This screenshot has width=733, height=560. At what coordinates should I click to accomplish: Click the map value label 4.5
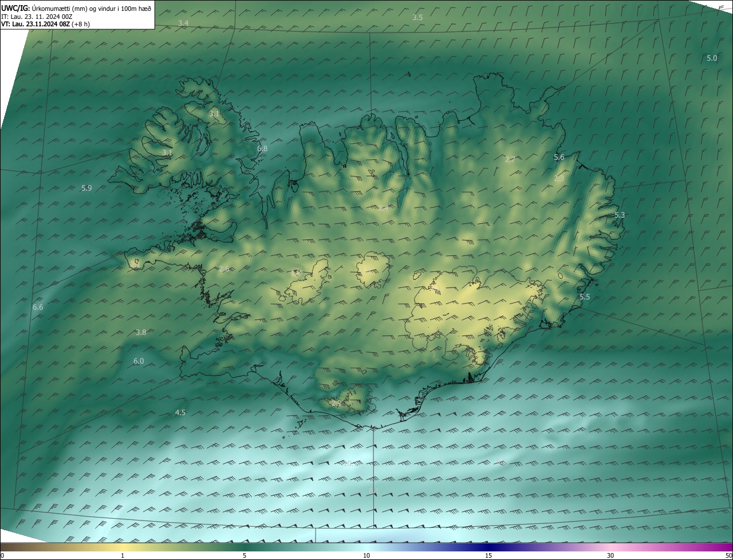click(x=180, y=413)
